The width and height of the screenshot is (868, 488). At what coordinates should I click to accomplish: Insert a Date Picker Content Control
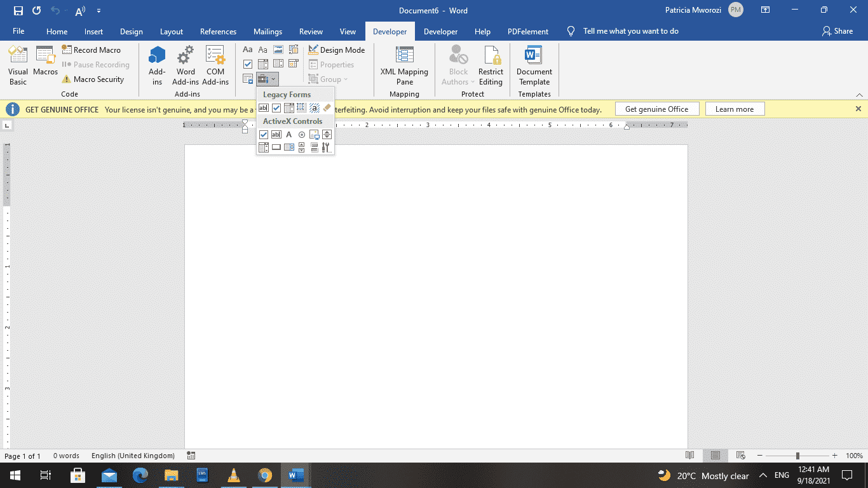tap(293, 64)
